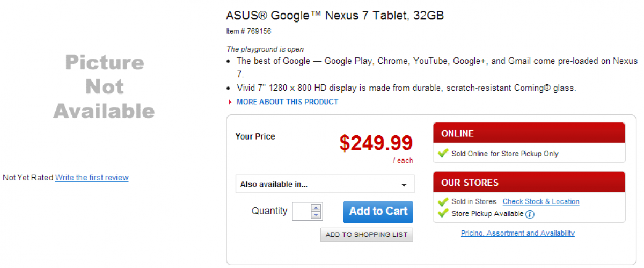
Task: Decrease quantity with the down arrow
Action: 316,215
